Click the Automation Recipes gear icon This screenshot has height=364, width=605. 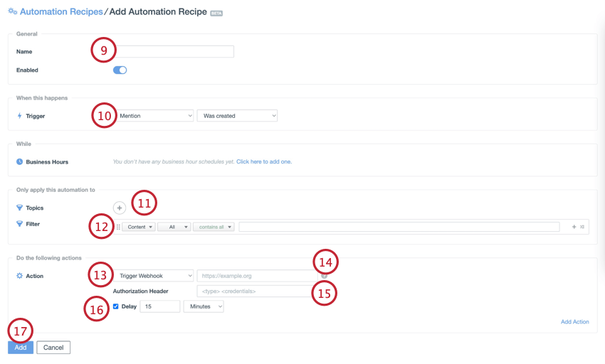(x=12, y=11)
